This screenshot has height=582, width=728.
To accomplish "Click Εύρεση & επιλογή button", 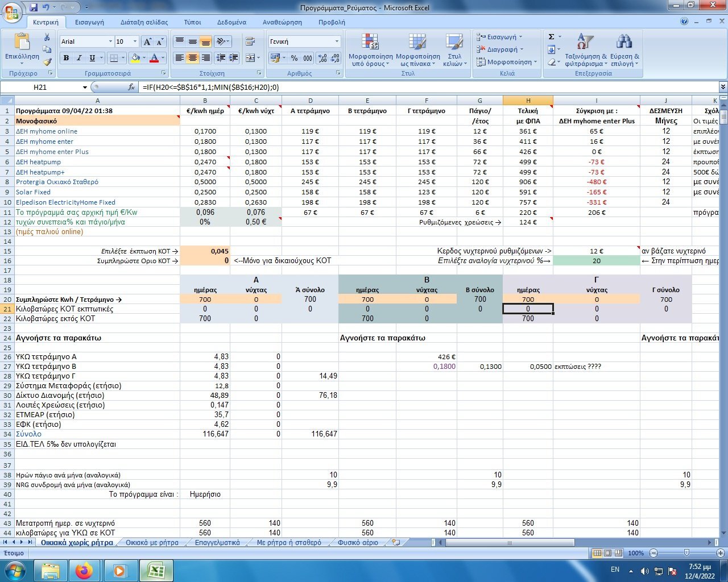I will (624, 50).
